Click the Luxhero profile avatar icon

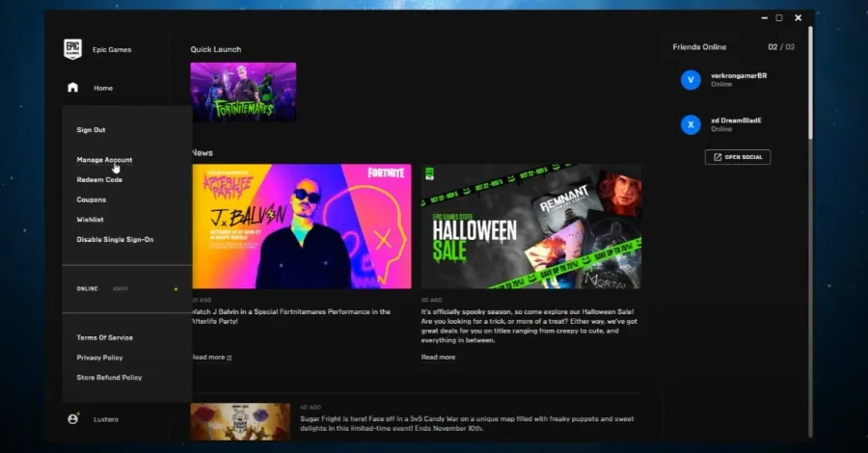click(x=72, y=418)
